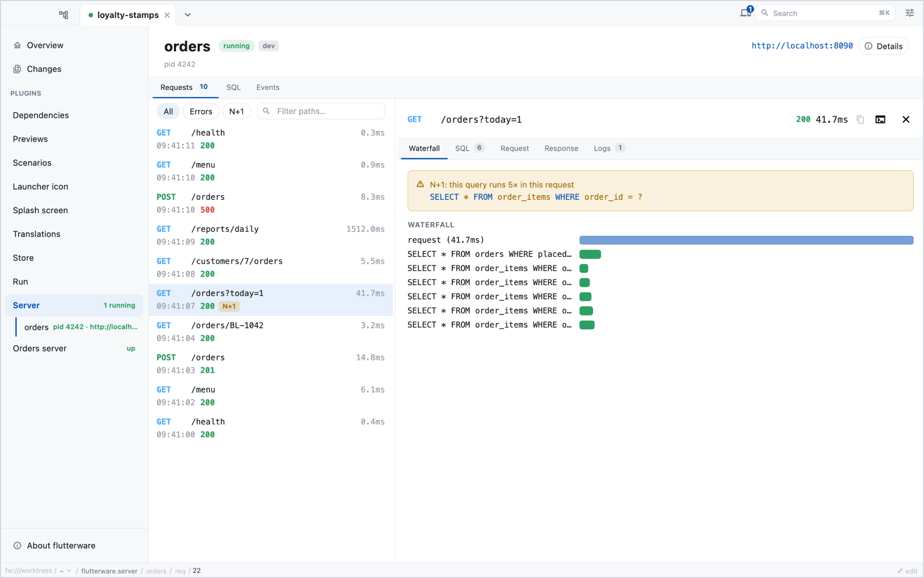This screenshot has width=924, height=578.
Task: Open the Request tab
Action: 514,148
